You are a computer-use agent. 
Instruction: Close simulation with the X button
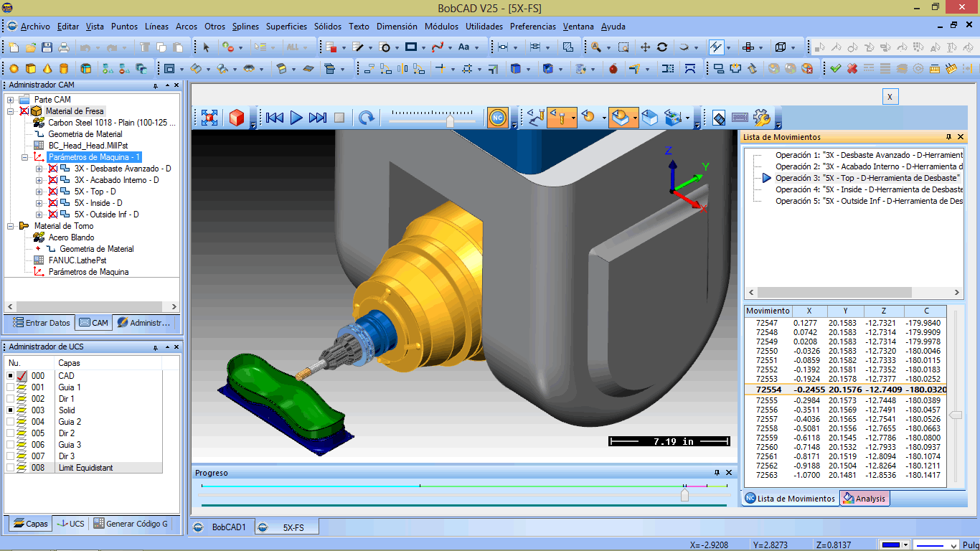[x=890, y=97]
